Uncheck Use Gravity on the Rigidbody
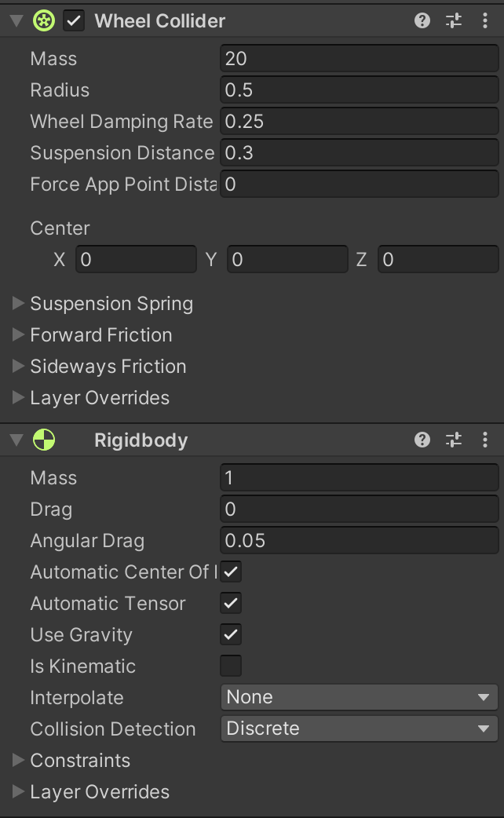The height and width of the screenshot is (818, 504). click(x=230, y=634)
